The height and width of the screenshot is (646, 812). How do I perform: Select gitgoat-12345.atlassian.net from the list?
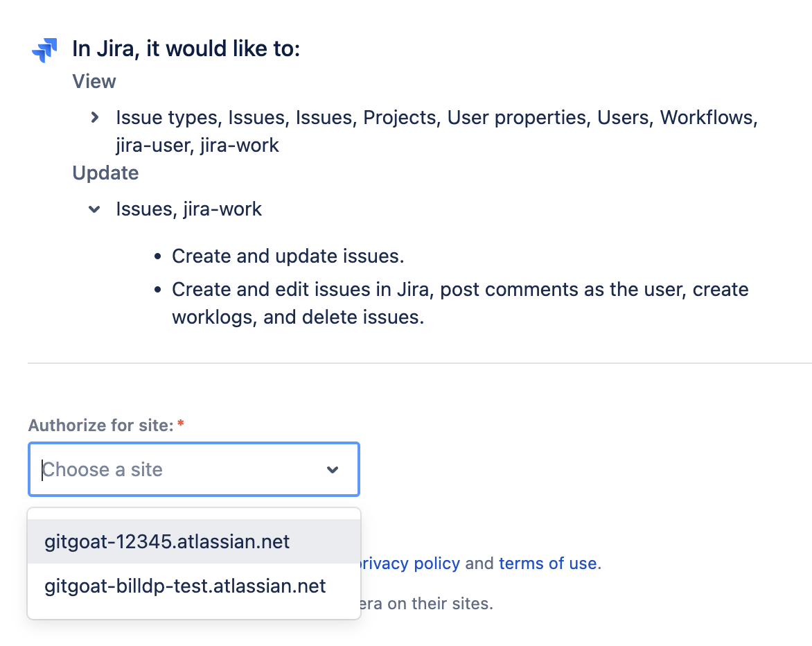(167, 541)
